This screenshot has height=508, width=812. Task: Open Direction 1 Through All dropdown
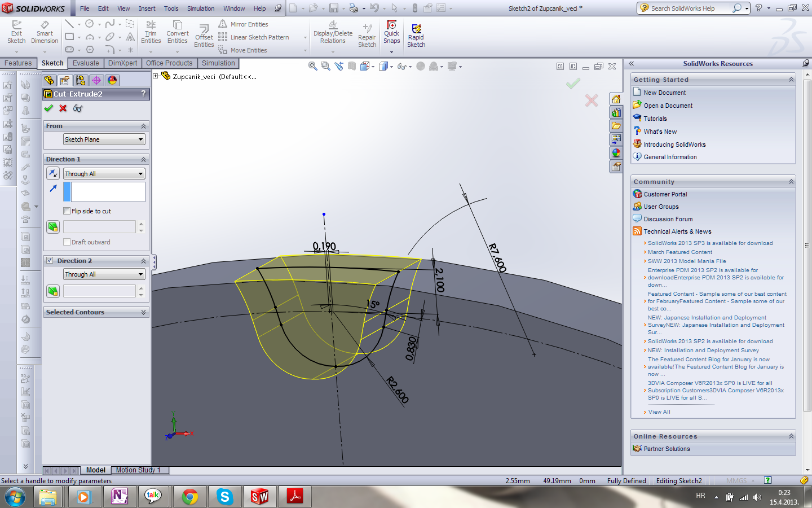[x=104, y=174]
